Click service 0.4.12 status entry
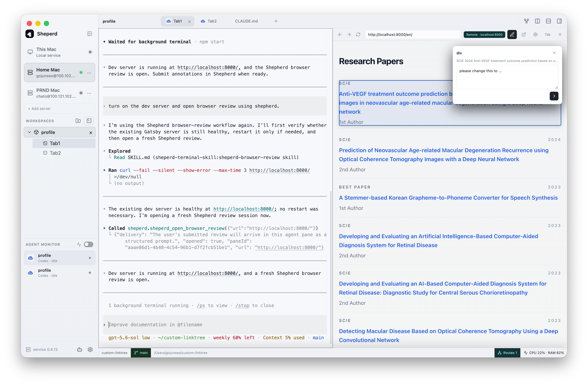The width and height of the screenshot is (588, 385). (42, 349)
